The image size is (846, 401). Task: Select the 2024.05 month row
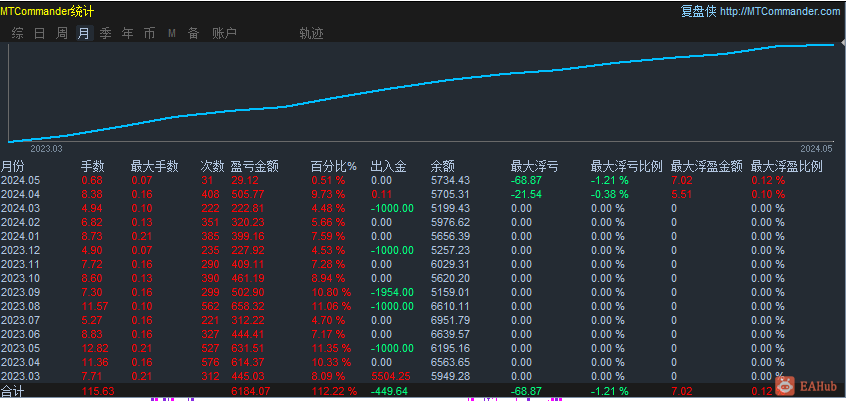pyautogui.click(x=423, y=180)
